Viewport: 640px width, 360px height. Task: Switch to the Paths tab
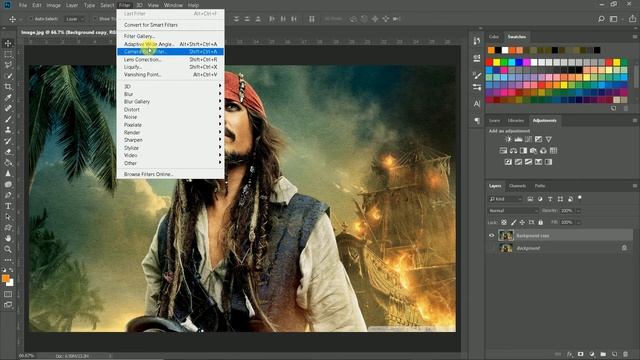[x=540, y=186]
